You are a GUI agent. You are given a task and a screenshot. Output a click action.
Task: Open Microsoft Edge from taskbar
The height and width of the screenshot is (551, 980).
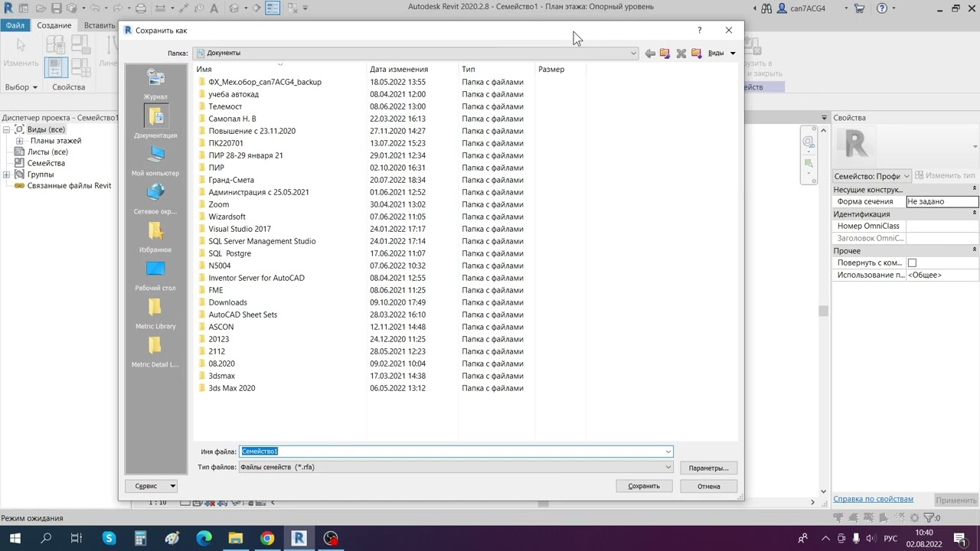[x=204, y=538]
